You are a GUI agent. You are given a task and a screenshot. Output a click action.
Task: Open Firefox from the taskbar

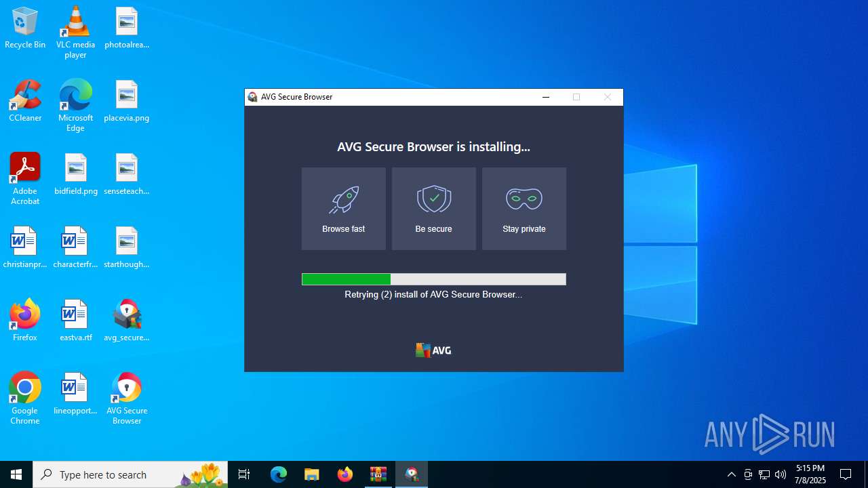(345, 474)
